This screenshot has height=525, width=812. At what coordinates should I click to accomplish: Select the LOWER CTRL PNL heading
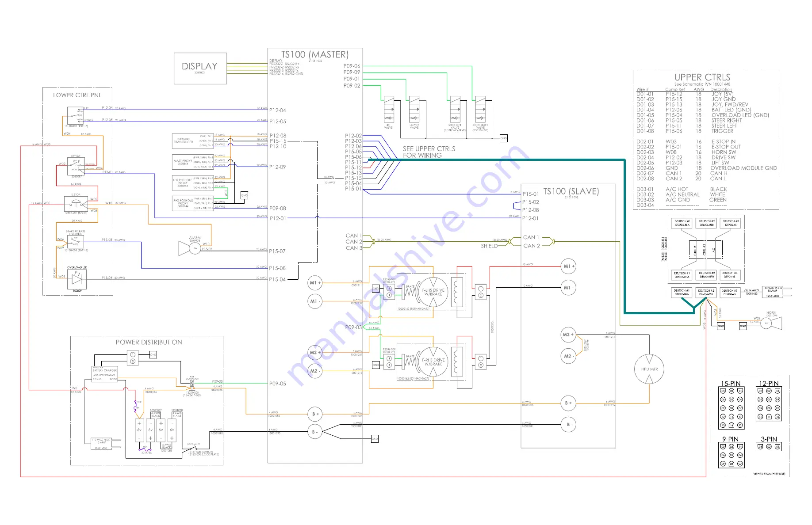77,95
